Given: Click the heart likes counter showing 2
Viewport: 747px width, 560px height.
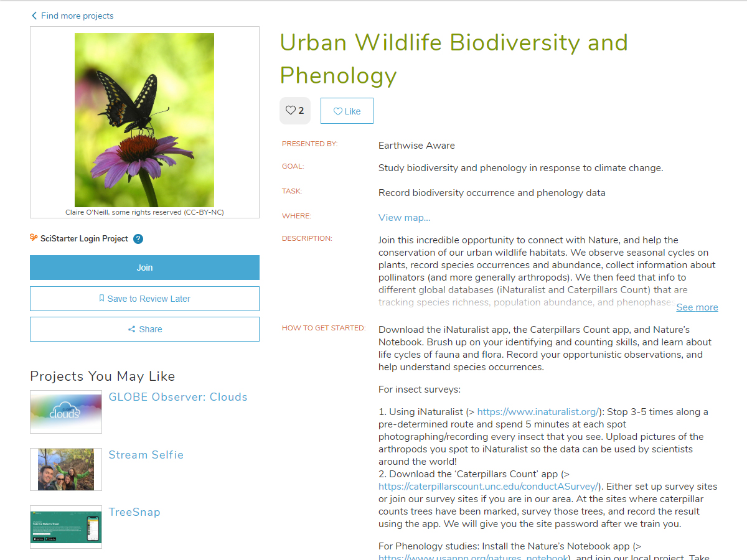Looking at the screenshot, I should click(x=295, y=111).
